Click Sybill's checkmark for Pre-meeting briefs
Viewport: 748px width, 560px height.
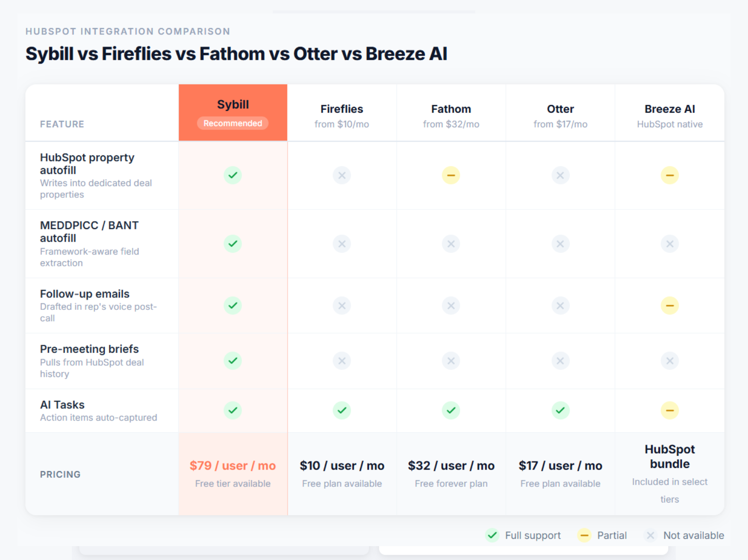tap(233, 360)
